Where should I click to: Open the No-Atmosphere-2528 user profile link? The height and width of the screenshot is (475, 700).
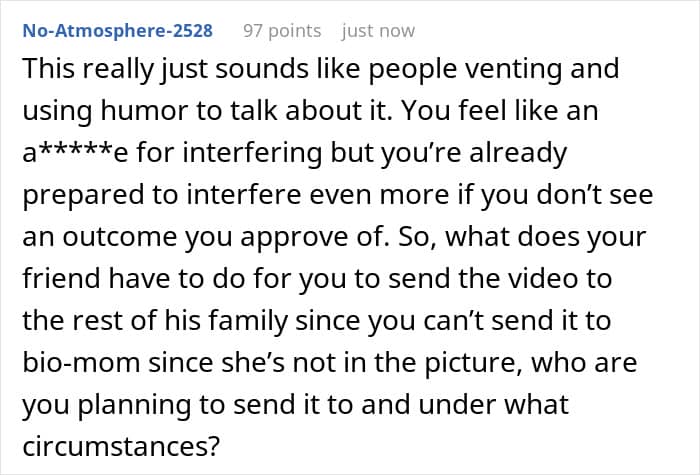click(x=117, y=31)
